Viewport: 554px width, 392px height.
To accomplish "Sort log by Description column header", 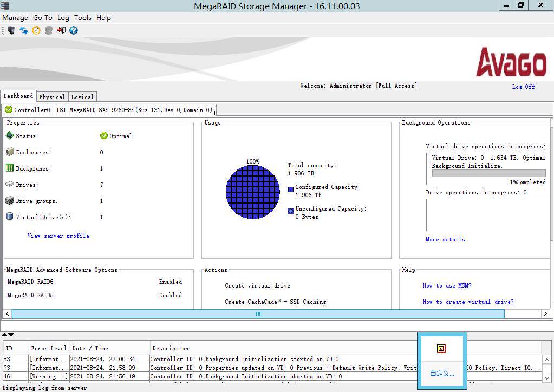I will 346,348.
